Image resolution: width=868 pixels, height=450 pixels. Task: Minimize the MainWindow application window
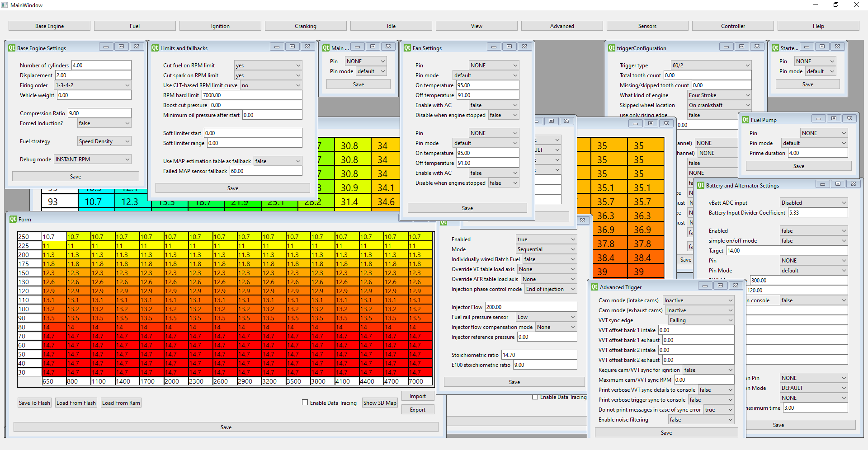tap(816, 5)
